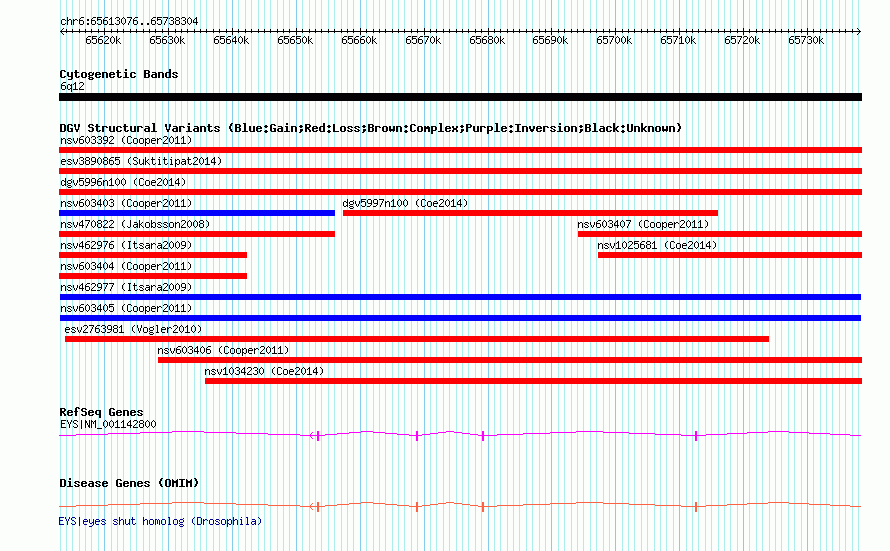Click the blue gain bar of nsv462977 (Itsara2009)

(x=460, y=297)
